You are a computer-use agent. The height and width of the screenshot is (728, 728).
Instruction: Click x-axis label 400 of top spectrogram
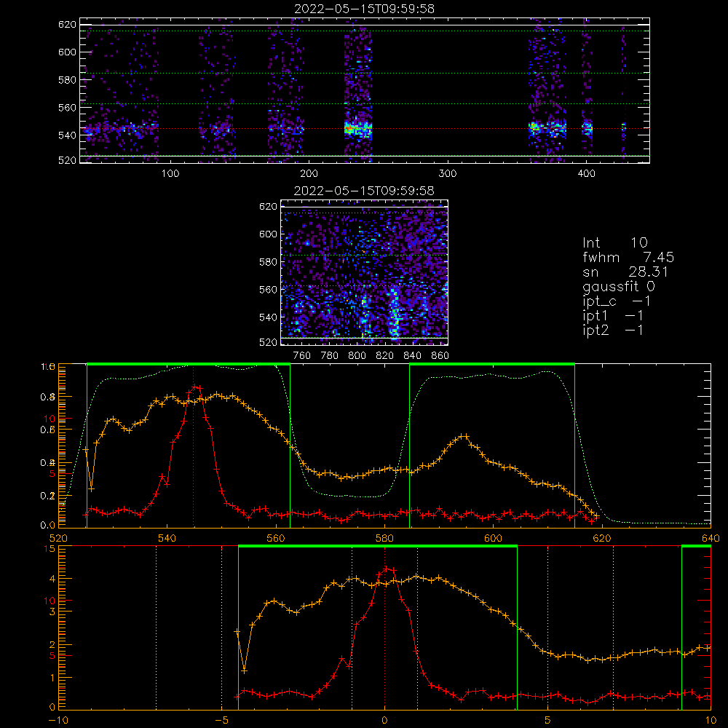tap(586, 174)
